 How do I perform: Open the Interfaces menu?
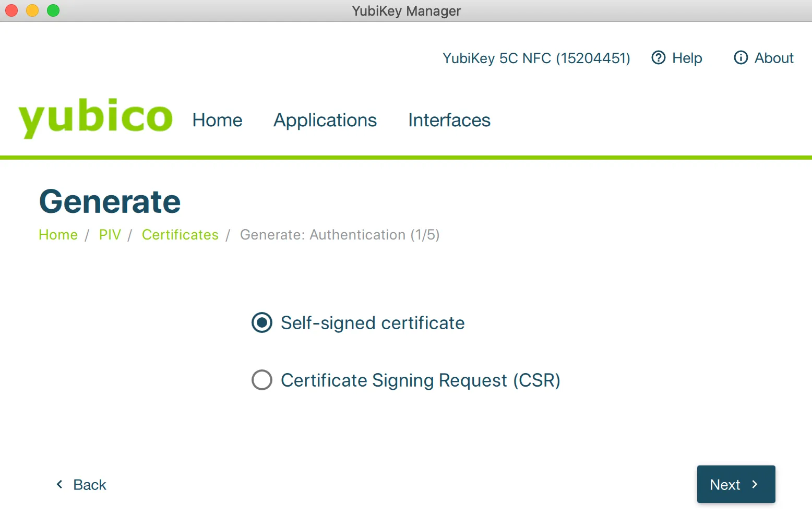click(449, 120)
